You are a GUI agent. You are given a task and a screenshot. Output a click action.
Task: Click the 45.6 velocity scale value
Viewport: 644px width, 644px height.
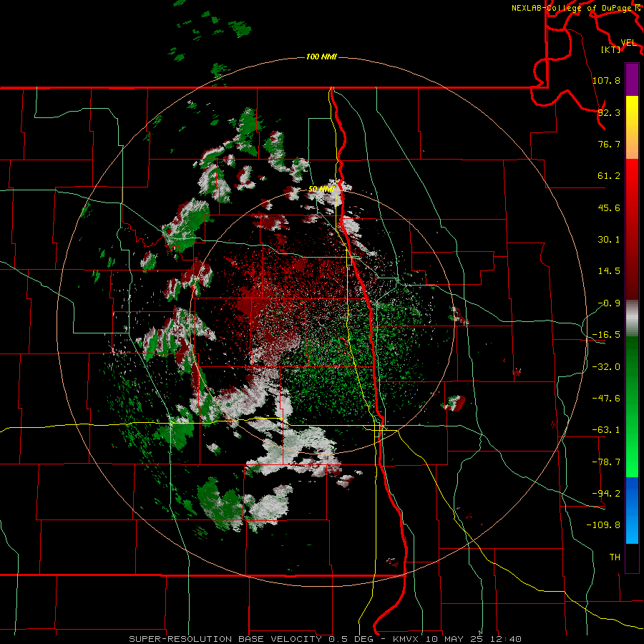pos(609,208)
